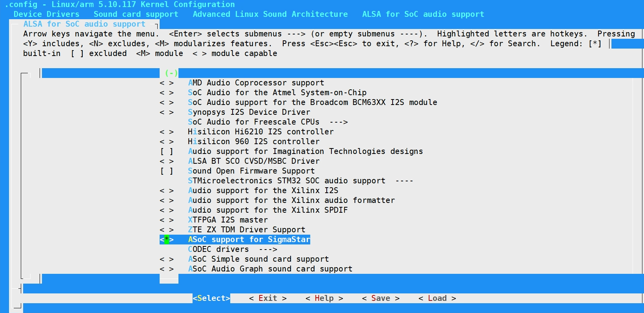Select 'SoC Audio for the Atmel System-on-Chip' text
644x313 pixels.
coord(277,92)
